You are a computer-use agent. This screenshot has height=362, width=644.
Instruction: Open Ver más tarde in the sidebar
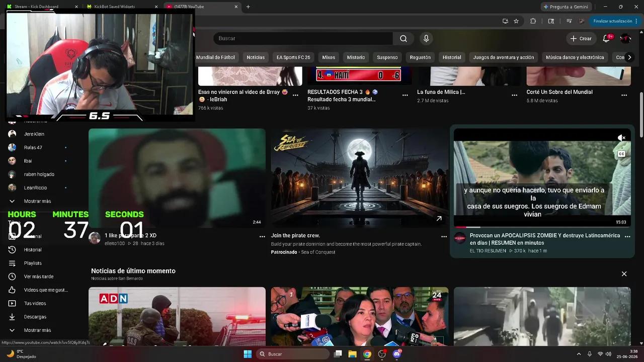pyautogui.click(x=39, y=277)
